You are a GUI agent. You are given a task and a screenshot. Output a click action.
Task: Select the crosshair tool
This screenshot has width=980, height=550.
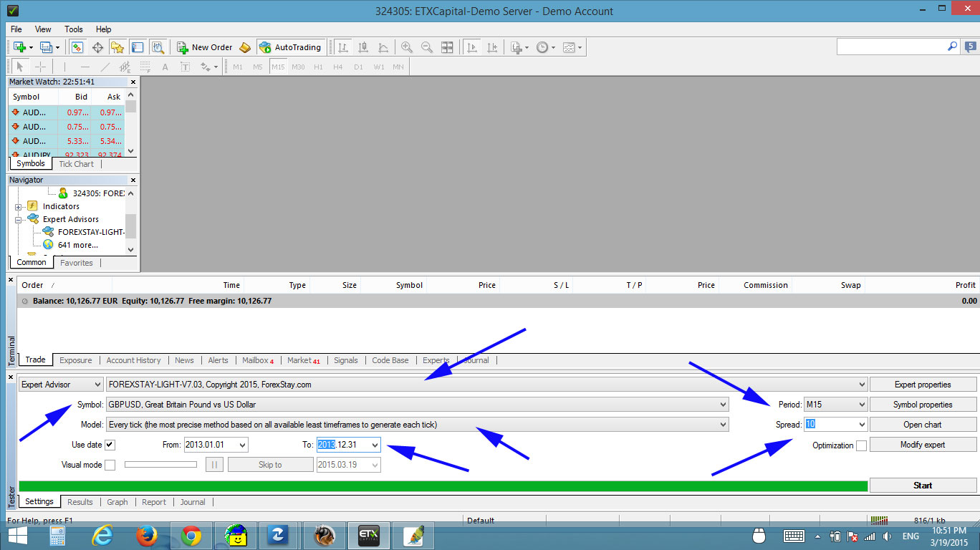click(41, 67)
